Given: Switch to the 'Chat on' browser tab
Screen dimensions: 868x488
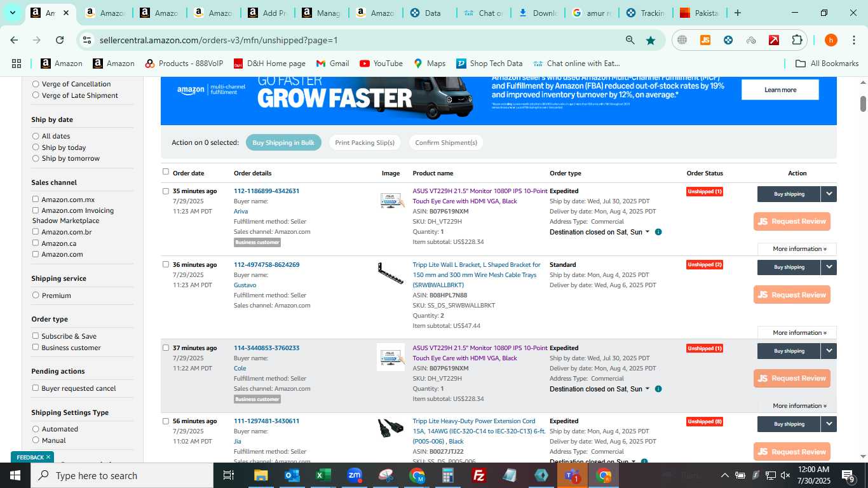Looking at the screenshot, I should pos(484,13).
